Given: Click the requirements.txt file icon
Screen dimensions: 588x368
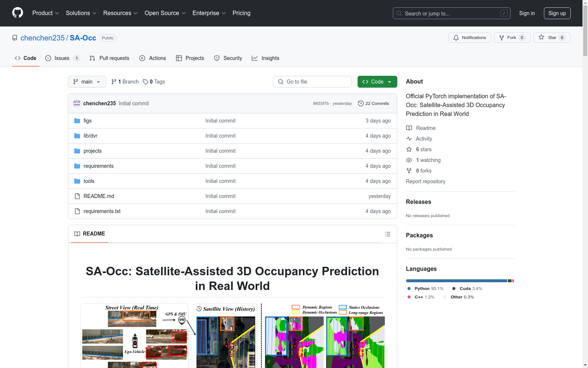Looking at the screenshot, I should 77,211.
